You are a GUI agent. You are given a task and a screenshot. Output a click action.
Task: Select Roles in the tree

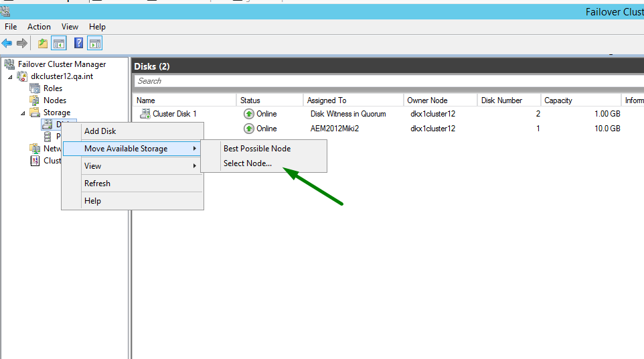coord(53,88)
